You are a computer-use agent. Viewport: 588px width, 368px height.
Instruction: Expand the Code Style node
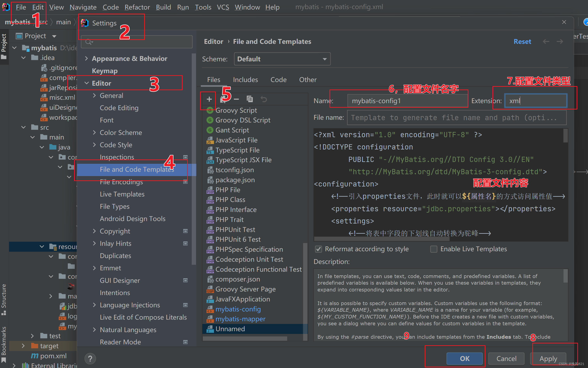click(95, 145)
